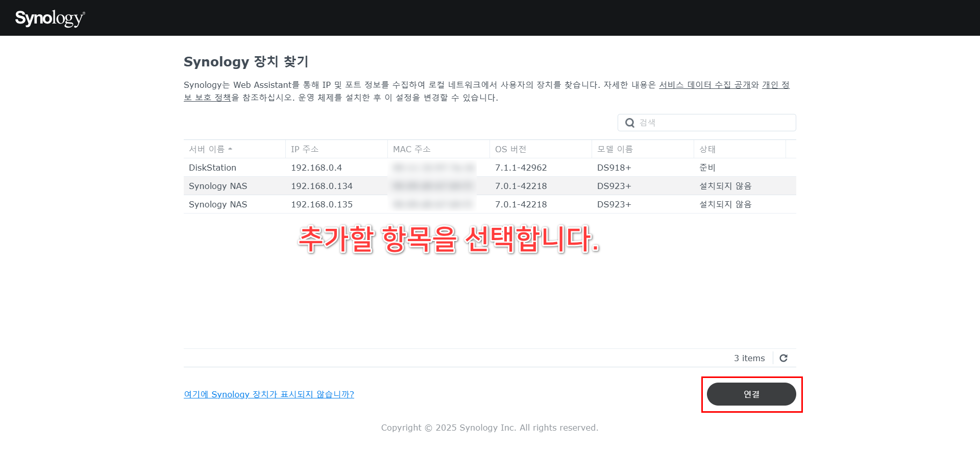
Task: Click the magnifier search icon
Action: point(630,123)
